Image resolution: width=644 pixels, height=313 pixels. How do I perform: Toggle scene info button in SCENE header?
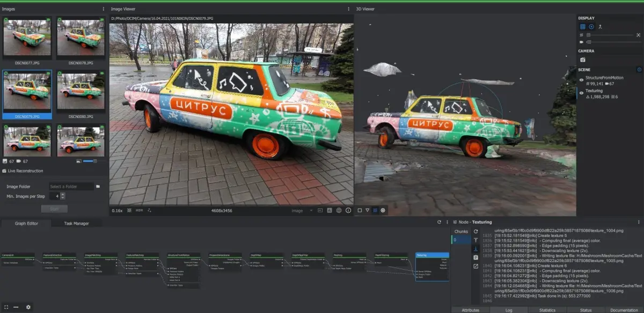pos(639,70)
